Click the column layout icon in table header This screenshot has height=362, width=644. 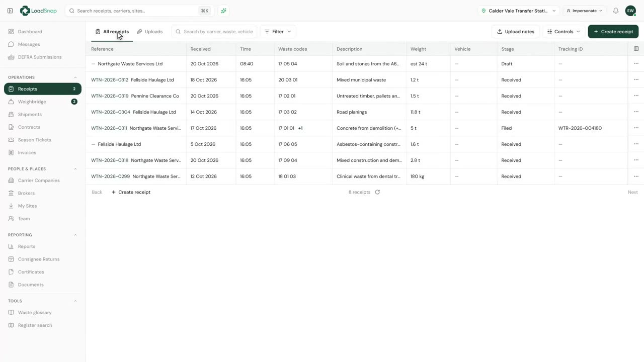click(x=636, y=49)
